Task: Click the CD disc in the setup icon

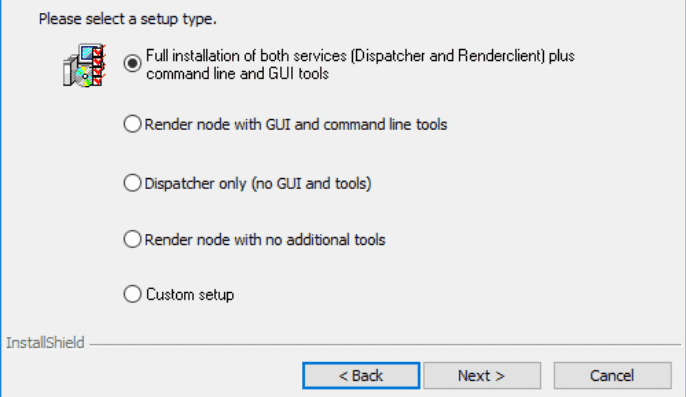Action: 84,76
